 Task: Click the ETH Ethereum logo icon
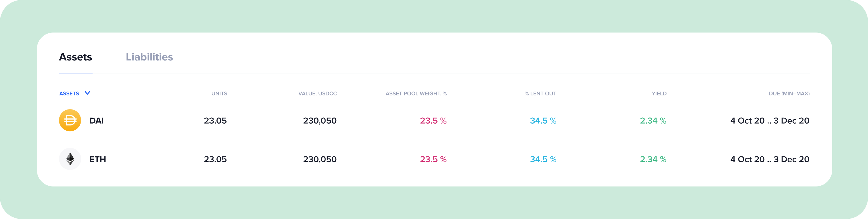click(x=70, y=159)
